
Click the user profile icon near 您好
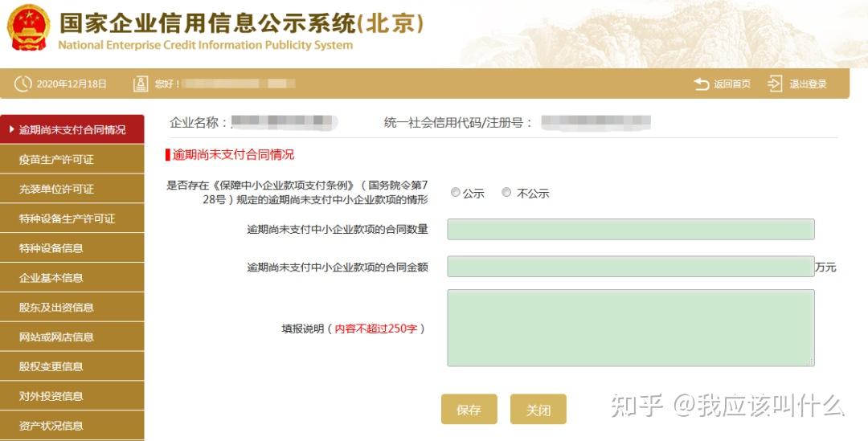pyautogui.click(x=141, y=84)
